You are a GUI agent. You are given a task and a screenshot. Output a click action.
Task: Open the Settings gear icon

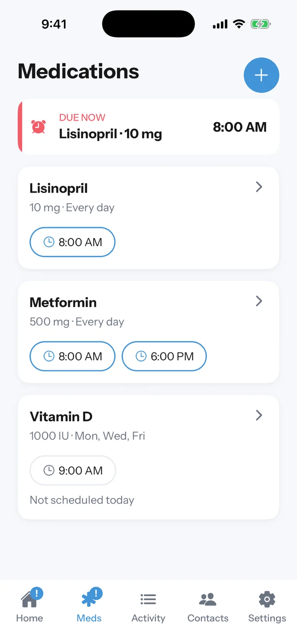pyautogui.click(x=267, y=599)
